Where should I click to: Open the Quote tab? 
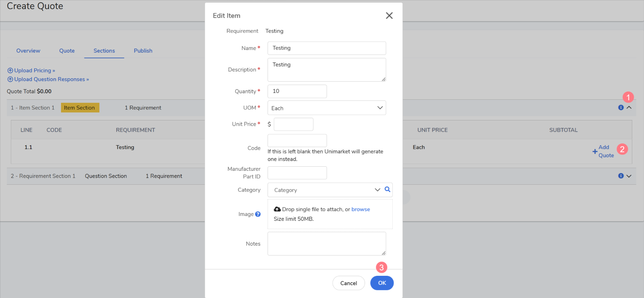[x=67, y=51]
